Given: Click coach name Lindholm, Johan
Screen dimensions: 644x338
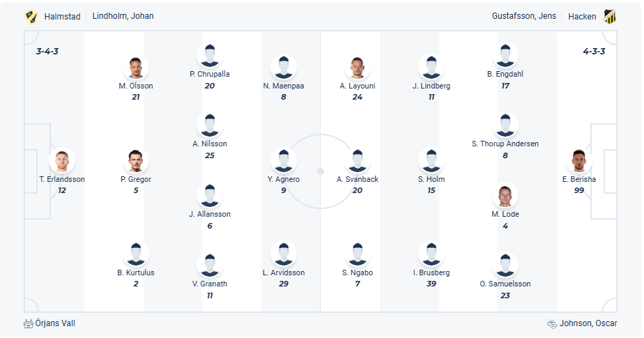Looking at the screenshot, I should click(x=123, y=16).
